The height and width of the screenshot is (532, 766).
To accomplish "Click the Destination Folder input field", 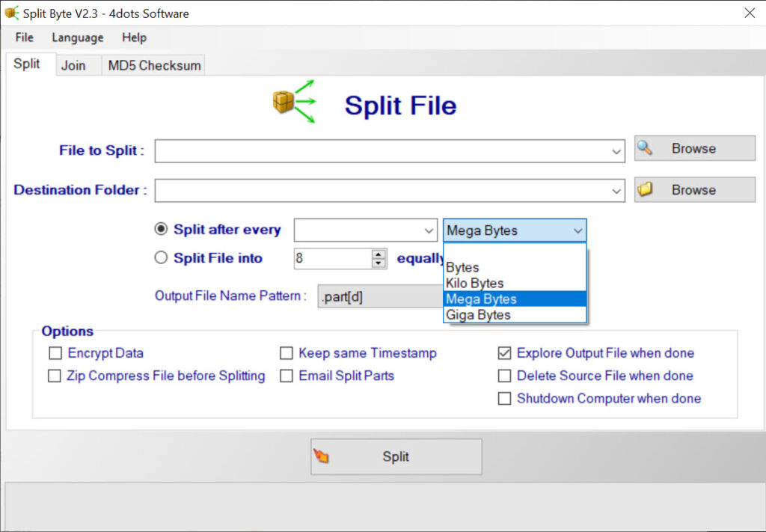I will 390,191.
